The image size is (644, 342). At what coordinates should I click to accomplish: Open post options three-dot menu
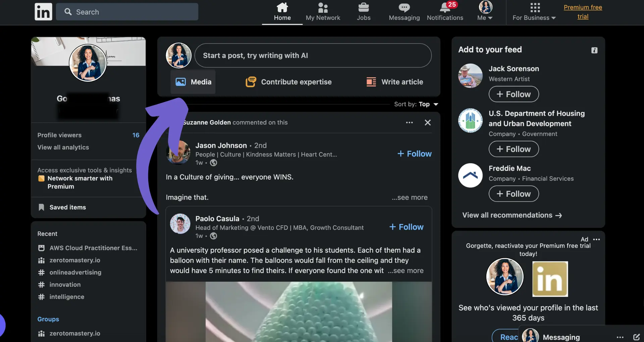(x=409, y=122)
